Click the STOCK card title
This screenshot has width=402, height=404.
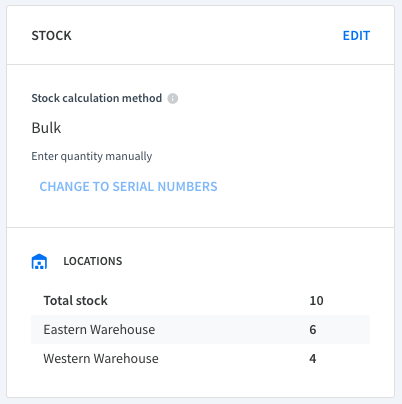[x=51, y=36]
